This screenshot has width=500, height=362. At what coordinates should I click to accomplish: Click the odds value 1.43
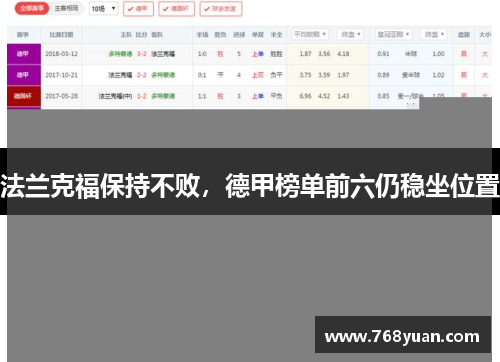tap(343, 96)
